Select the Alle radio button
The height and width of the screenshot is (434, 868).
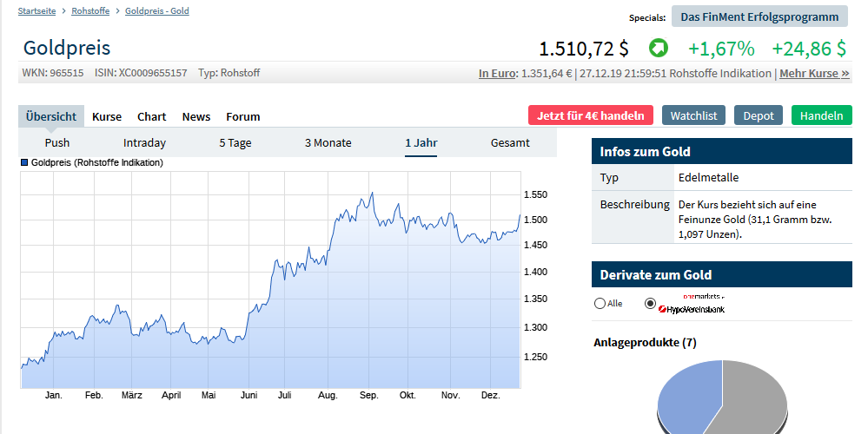(x=600, y=304)
